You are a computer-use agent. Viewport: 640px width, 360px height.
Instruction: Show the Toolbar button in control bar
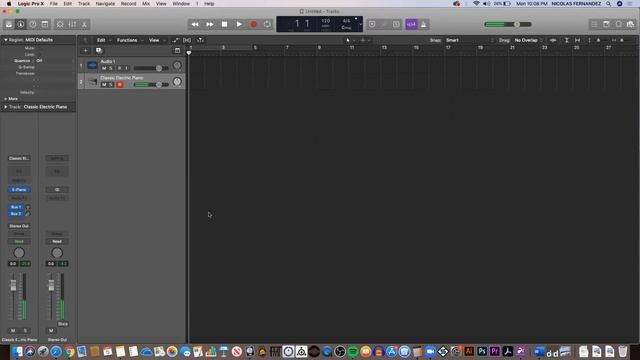(45, 24)
